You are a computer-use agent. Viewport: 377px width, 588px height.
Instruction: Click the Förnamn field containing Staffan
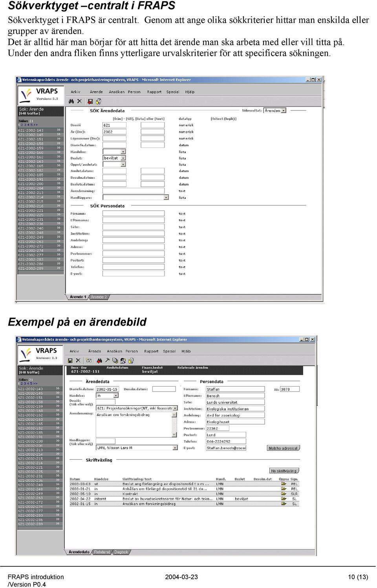(235, 389)
